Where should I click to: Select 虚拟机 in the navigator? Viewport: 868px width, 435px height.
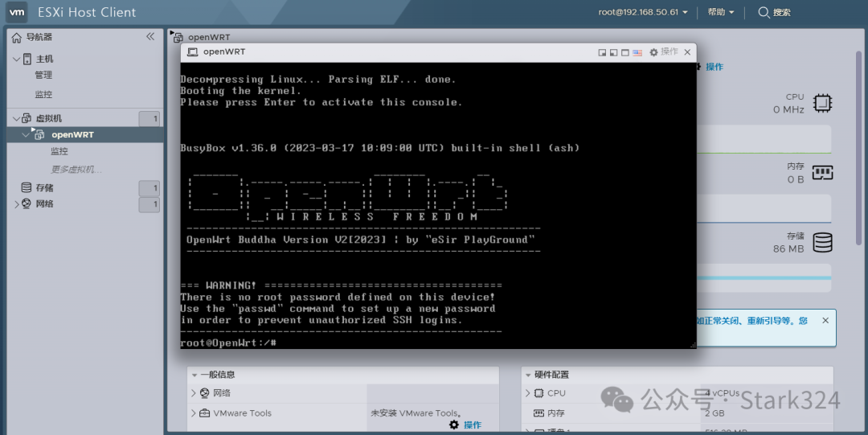click(x=49, y=118)
